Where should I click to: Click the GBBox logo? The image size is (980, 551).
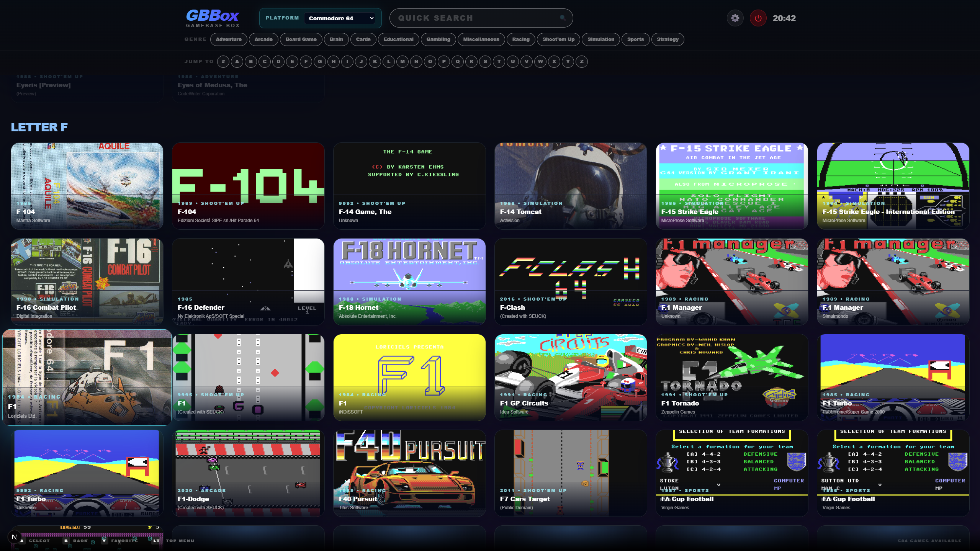pos(213,18)
